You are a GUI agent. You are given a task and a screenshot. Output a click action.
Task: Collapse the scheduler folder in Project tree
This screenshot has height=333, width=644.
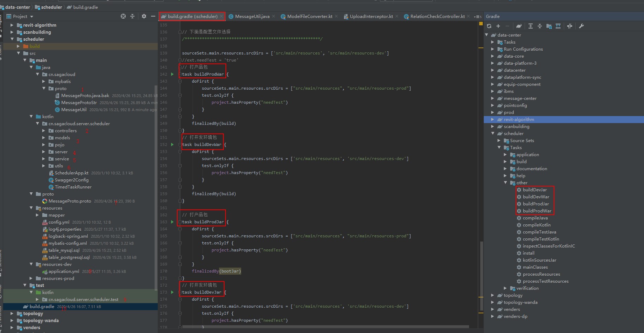[12, 39]
